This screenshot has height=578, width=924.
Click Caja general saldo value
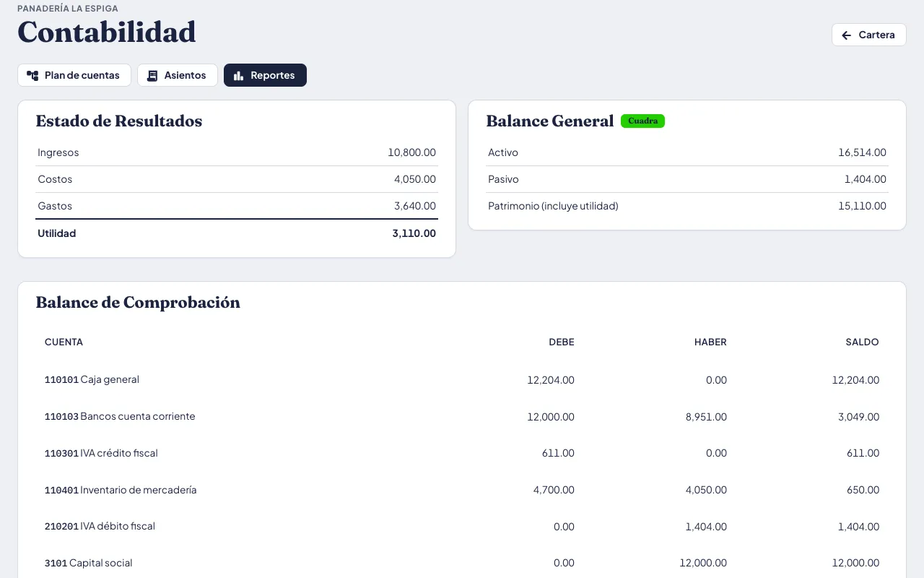(855, 380)
